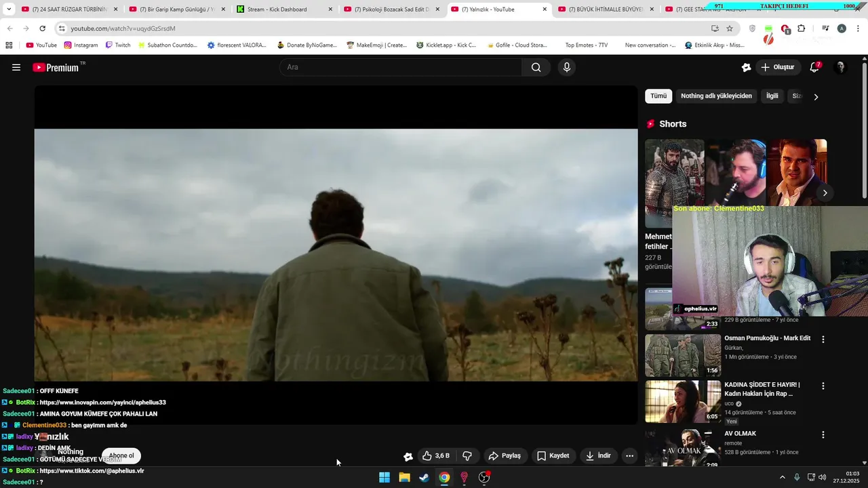Open Twitch bookmark

point(118,45)
